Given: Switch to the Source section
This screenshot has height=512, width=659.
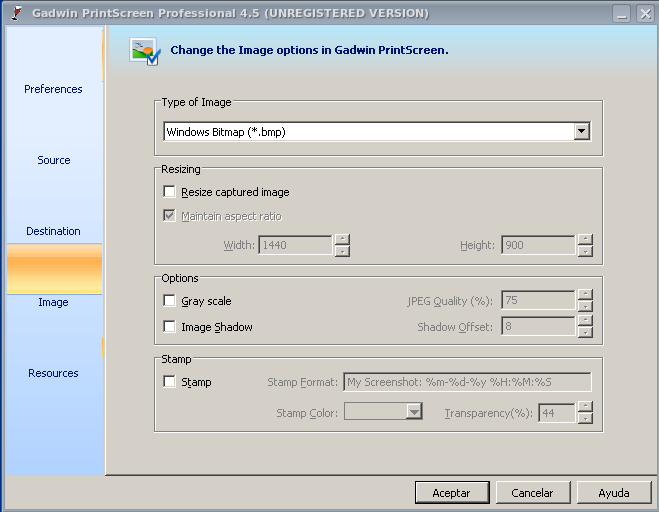Looking at the screenshot, I should tap(53, 160).
